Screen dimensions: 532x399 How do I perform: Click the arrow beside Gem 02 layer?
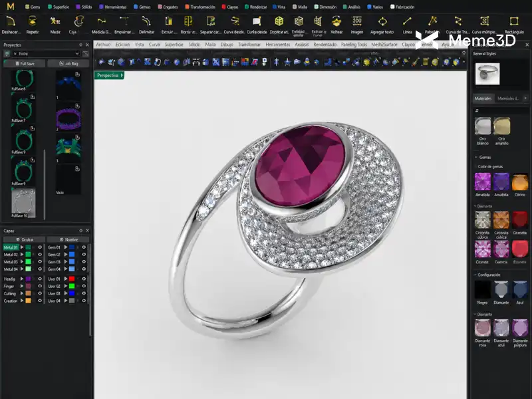point(66,255)
